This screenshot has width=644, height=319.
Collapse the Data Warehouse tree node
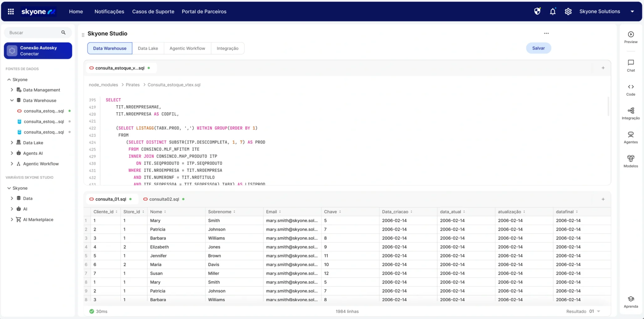(x=12, y=100)
